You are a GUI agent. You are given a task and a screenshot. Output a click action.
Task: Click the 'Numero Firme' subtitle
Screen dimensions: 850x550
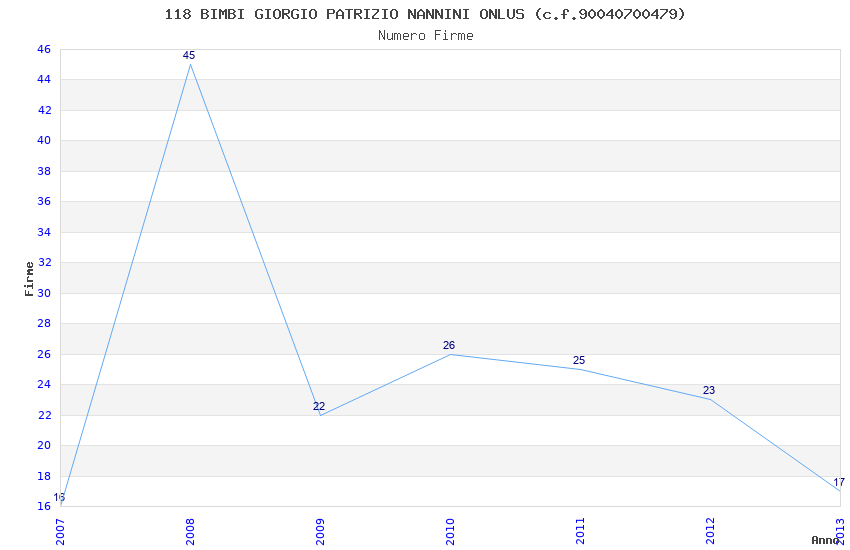point(426,36)
